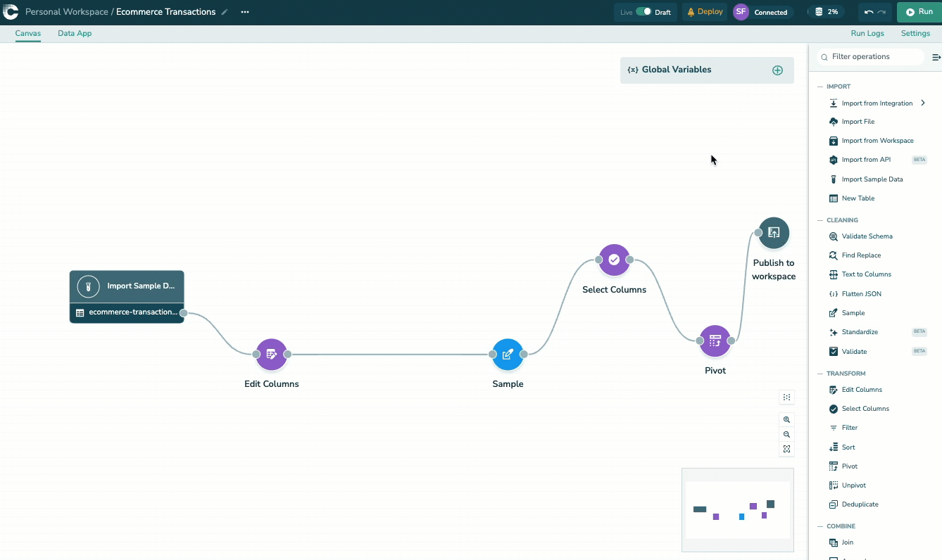Click the Select Columns node icon
Screen dimensions: 942x560
[614, 260]
